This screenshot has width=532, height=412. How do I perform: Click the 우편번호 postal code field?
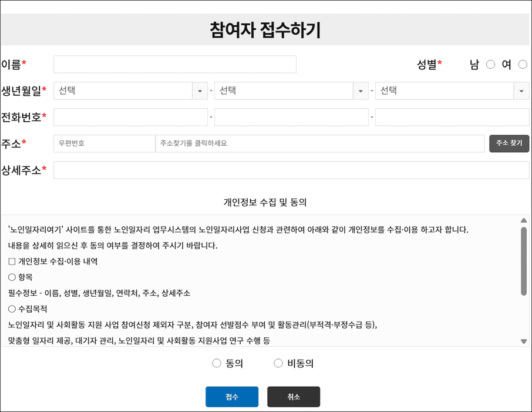tap(104, 143)
